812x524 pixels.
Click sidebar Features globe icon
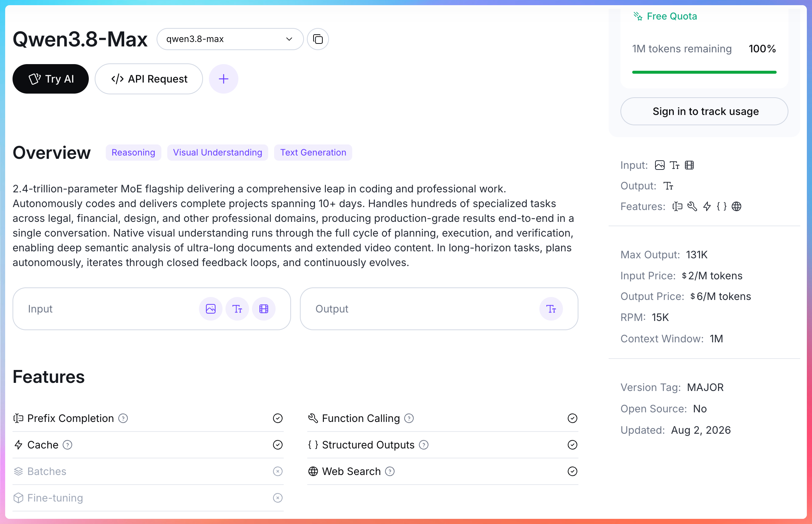tap(736, 206)
